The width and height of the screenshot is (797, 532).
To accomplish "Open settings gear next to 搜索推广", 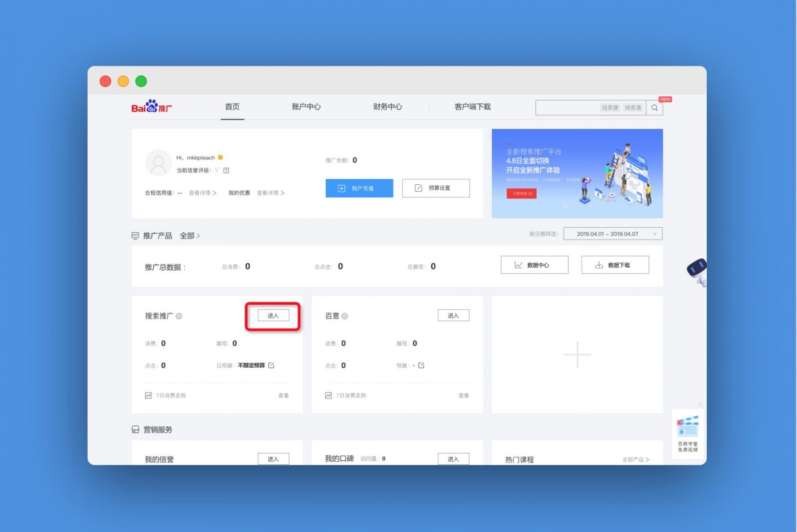I will pyautogui.click(x=179, y=316).
